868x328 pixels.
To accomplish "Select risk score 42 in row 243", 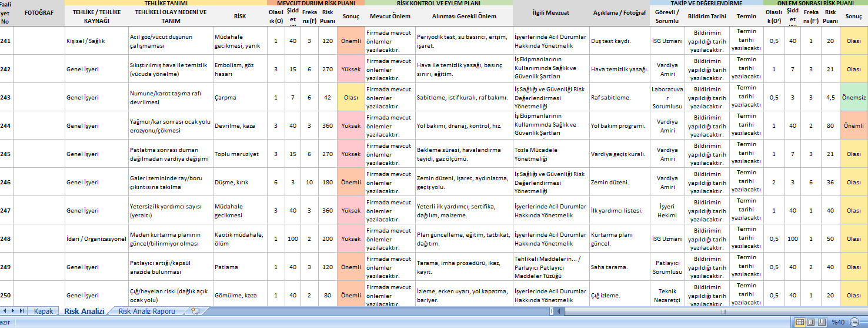I will (x=328, y=98).
